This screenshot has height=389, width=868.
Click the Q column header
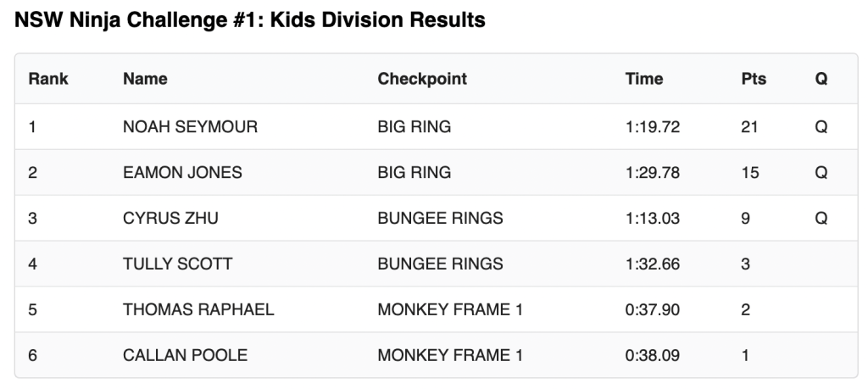click(x=821, y=79)
